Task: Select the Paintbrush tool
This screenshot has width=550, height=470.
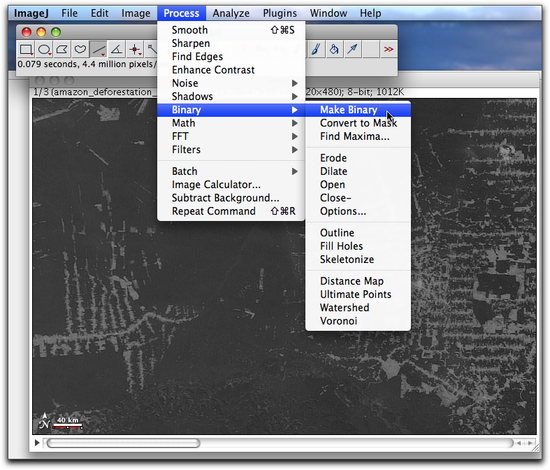Action: click(x=316, y=49)
